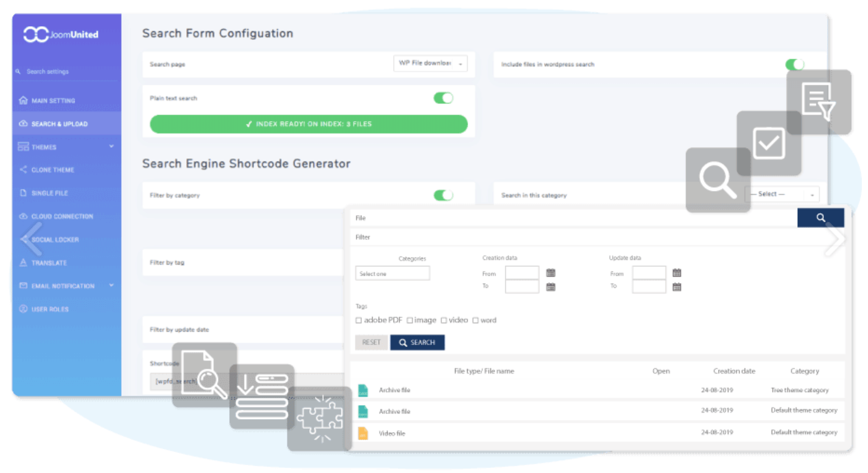Screen dimensions: 868x473
Task: Open the Search page dropdown
Action: [x=430, y=64]
